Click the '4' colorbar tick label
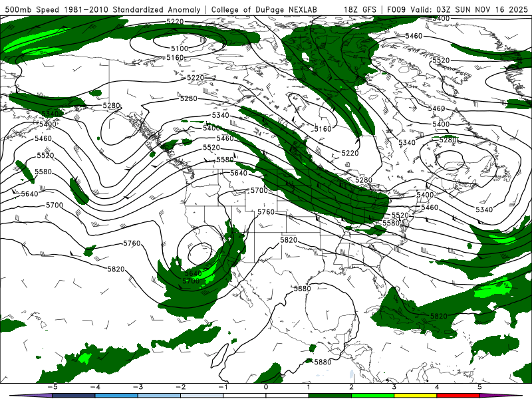This screenshot has height=399, width=532. [437, 387]
